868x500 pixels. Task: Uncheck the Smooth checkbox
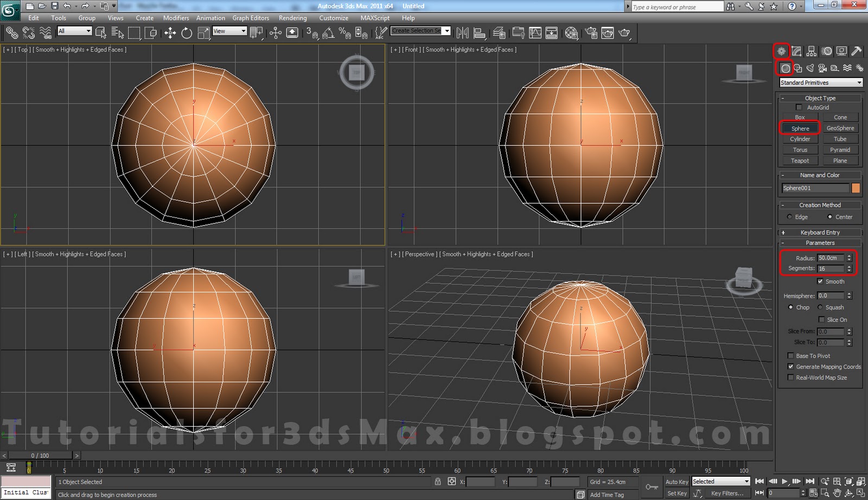820,281
